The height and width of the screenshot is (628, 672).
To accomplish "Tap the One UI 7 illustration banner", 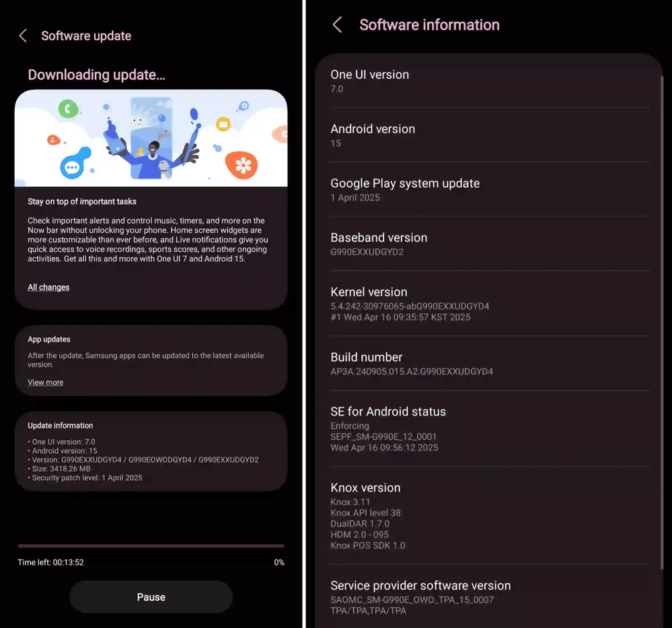I will 151,138.
